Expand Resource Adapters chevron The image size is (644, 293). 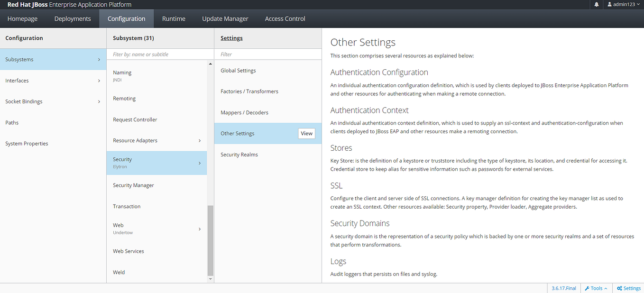click(199, 140)
